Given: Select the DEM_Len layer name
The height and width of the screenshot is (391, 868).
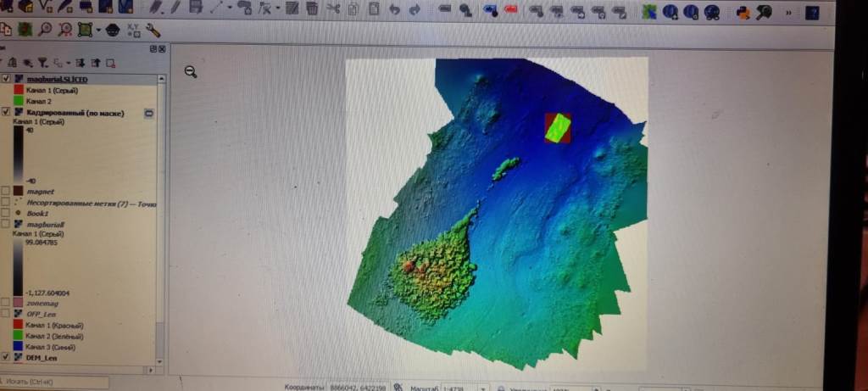Looking at the screenshot, I should 41,358.
